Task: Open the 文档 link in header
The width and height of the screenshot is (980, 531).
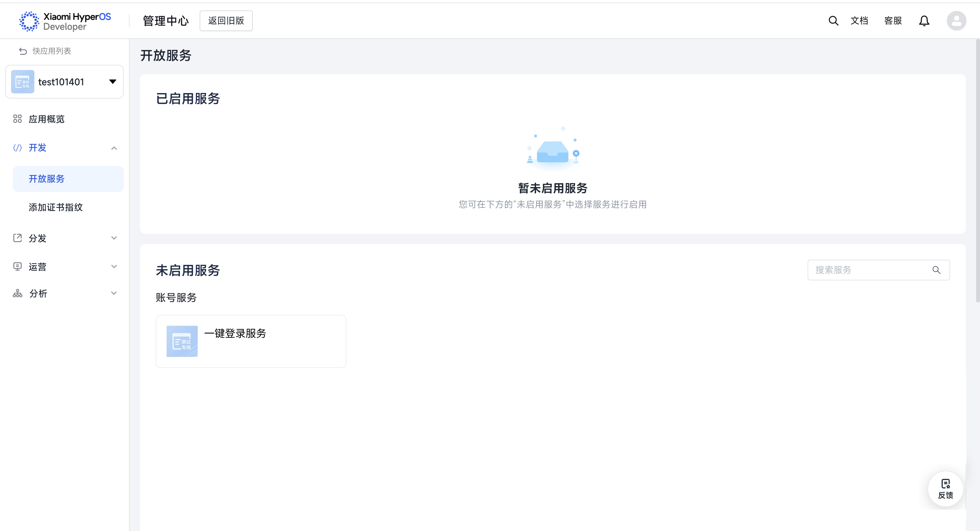Action: [859, 20]
